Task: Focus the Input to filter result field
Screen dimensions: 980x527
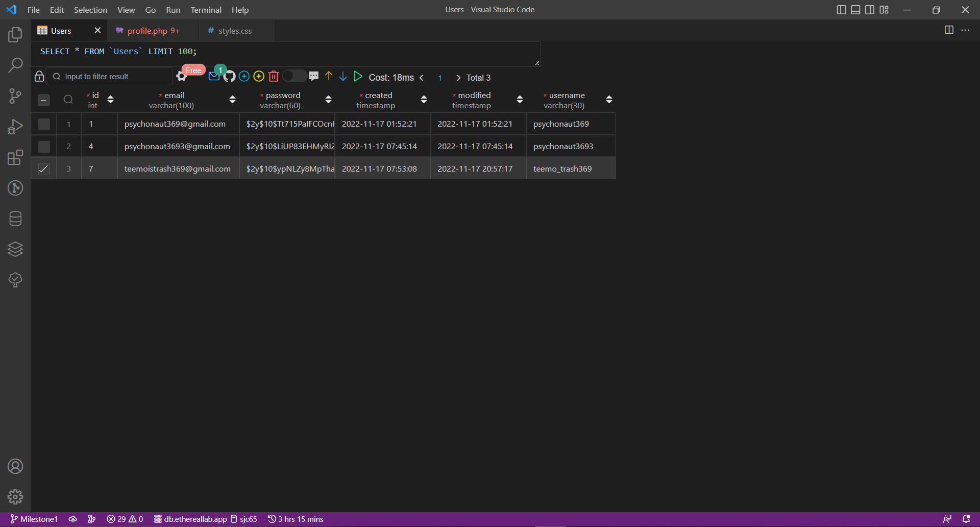Action: click(x=110, y=77)
